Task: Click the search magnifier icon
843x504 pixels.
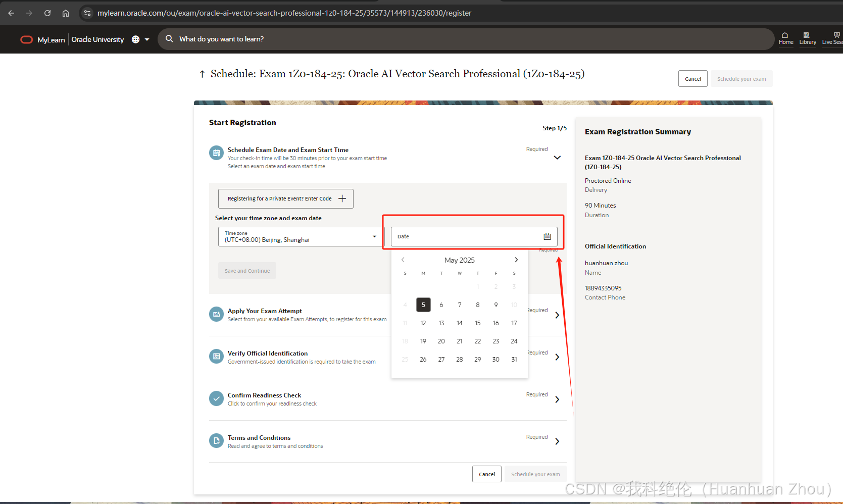Action: coord(169,39)
